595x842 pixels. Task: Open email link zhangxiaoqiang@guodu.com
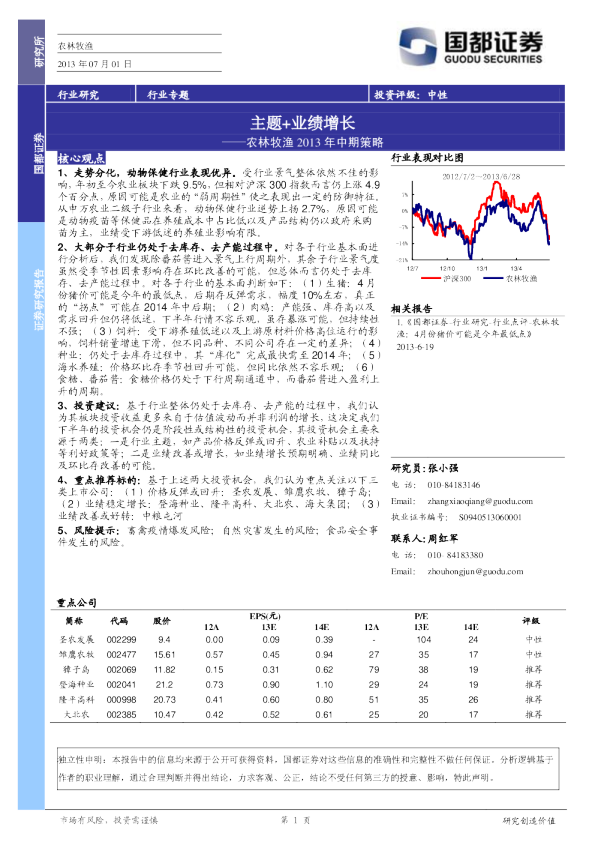click(480, 501)
